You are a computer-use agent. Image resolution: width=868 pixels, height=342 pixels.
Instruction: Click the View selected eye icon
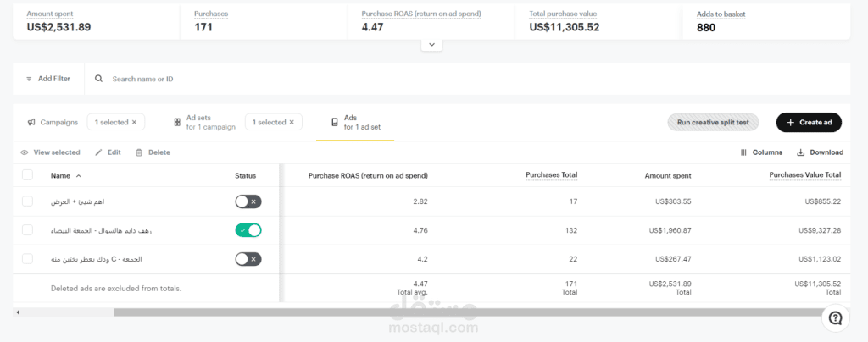(25, 152)
